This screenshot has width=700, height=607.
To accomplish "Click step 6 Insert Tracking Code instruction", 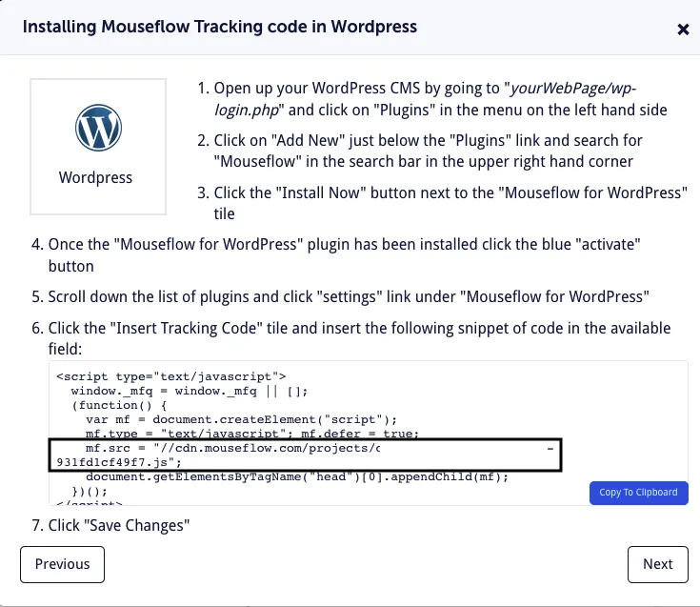I will coord(350,338).
